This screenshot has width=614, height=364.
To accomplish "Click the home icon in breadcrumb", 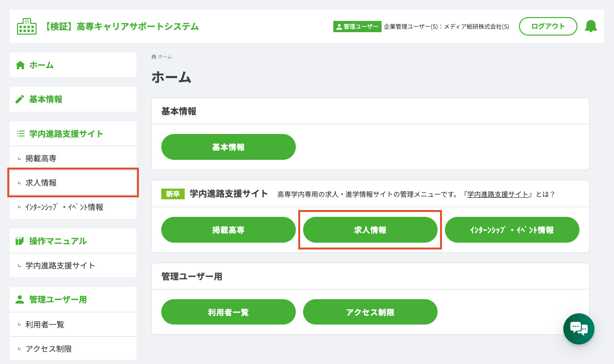I will [154, 57].
